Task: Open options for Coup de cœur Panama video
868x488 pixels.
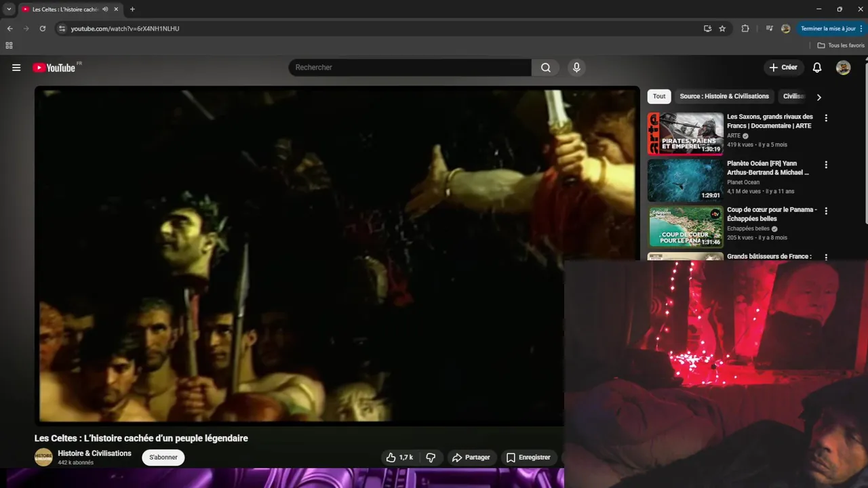Action: point(826,211)
